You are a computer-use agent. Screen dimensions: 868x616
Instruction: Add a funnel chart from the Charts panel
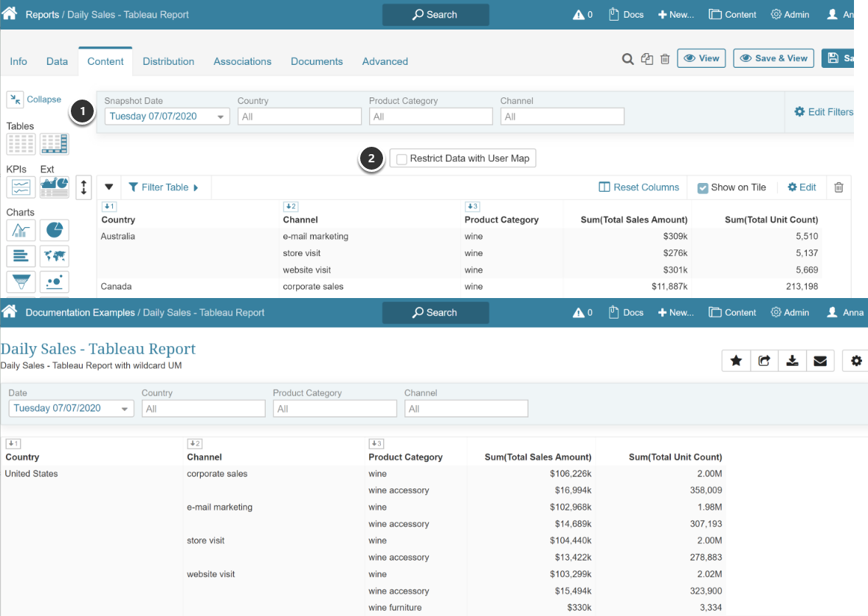[x=21, y=282]
